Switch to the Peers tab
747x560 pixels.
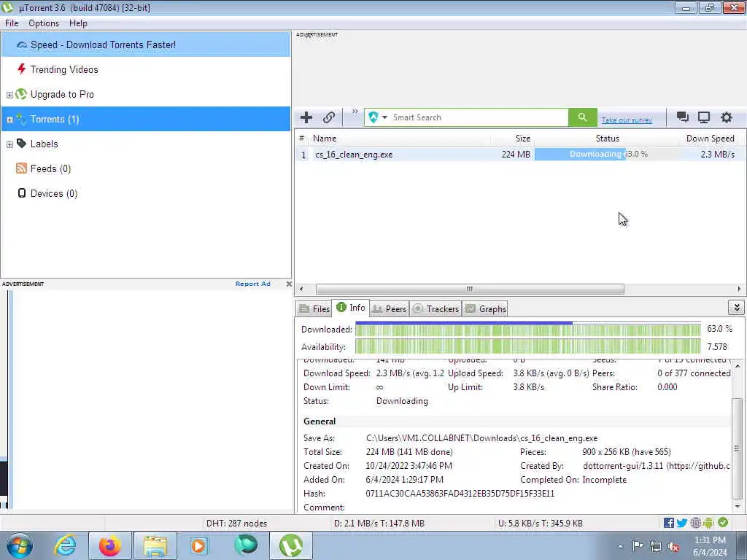(390, 308)
